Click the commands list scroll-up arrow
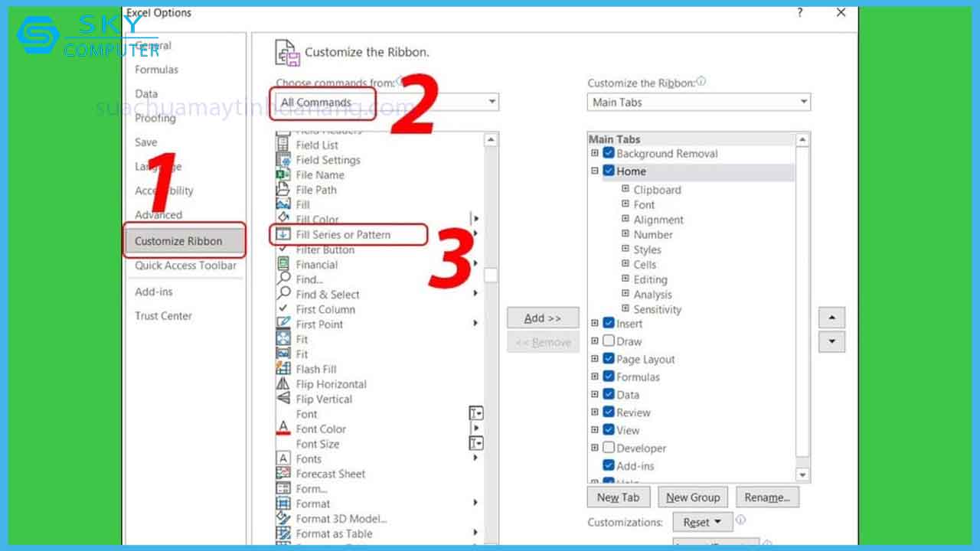 (x=491, y=139)
